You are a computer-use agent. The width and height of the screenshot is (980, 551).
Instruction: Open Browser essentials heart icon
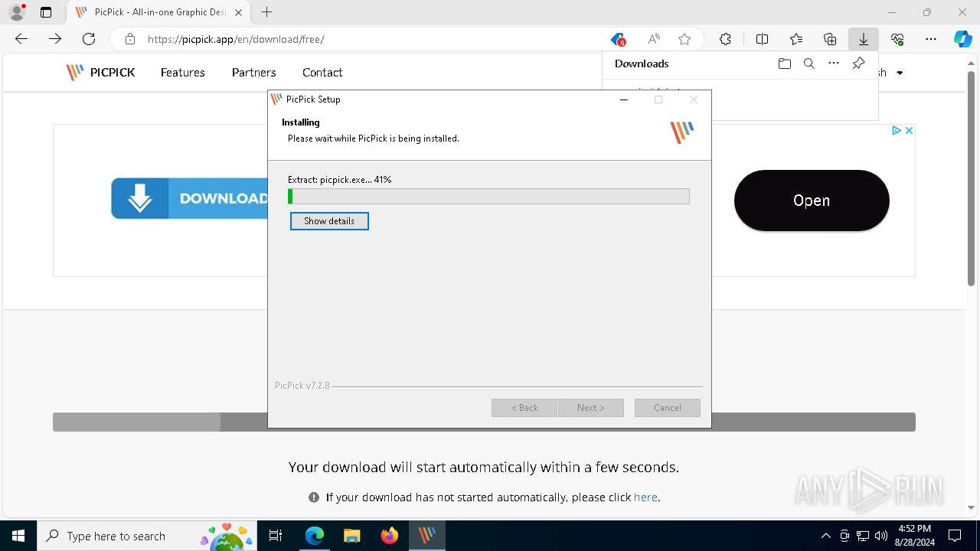click(897, 39)
